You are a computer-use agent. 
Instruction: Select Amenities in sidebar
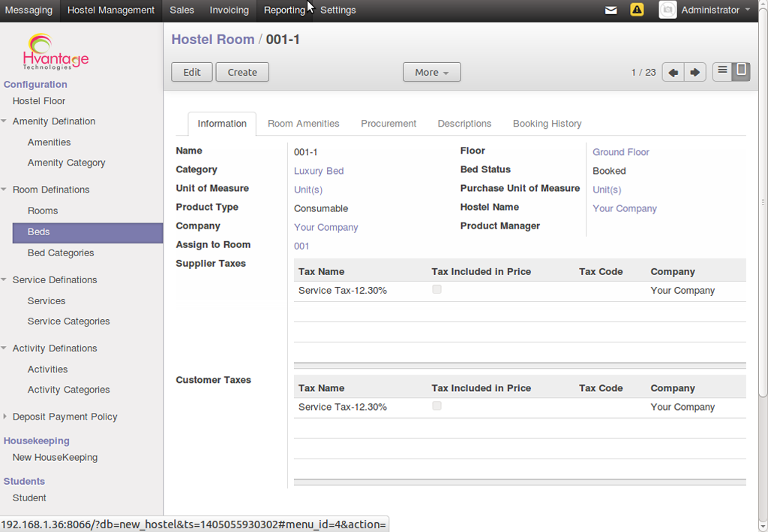(x=49, y=142)
